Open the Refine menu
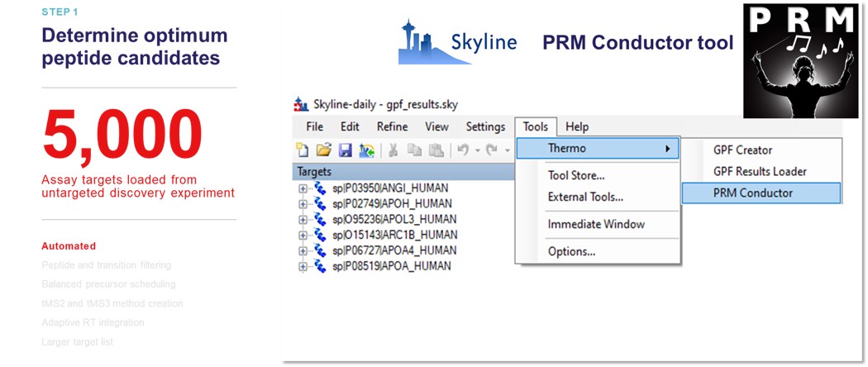 [393, 126]
